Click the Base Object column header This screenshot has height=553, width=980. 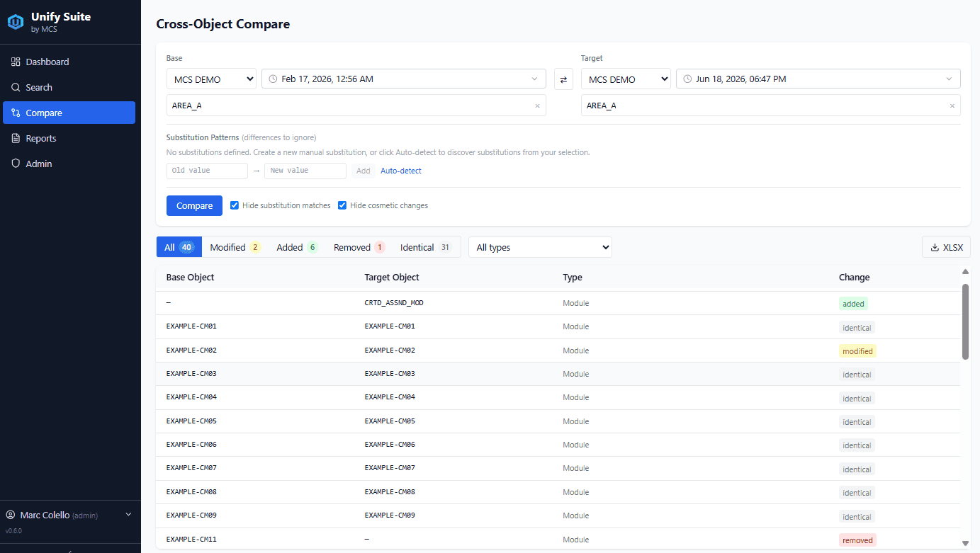[x=190, y=278]
